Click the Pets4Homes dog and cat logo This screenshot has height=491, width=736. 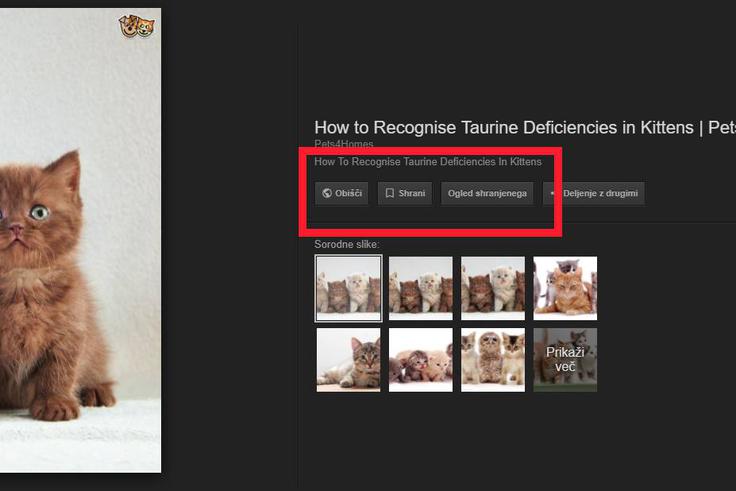[x=137, y=26]
